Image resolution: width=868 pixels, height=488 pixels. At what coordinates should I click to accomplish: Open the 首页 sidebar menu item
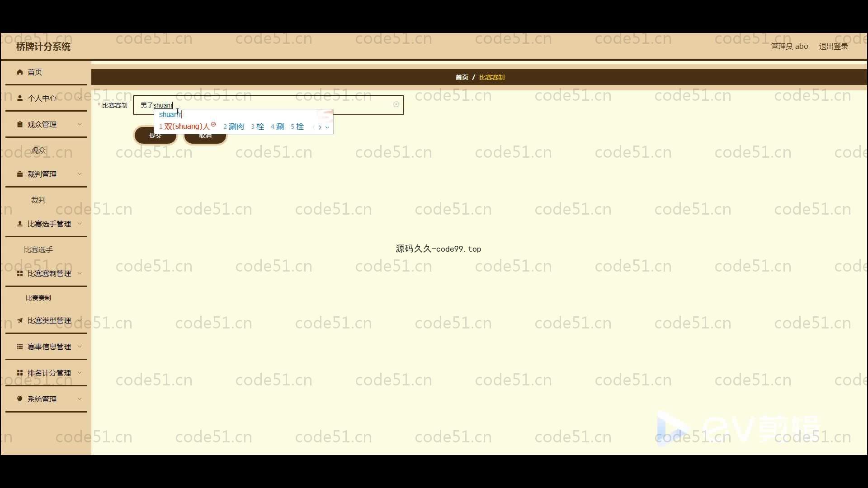point(46,72)
